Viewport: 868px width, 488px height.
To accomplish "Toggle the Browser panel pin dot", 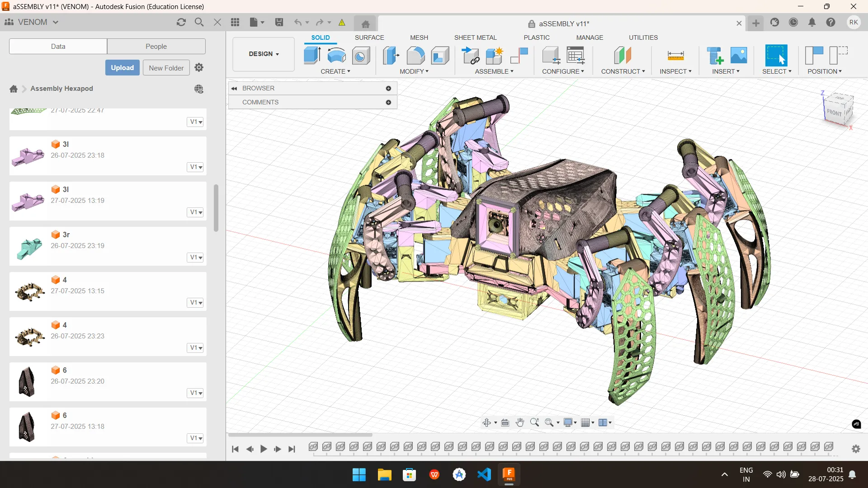I will (388, 89).
